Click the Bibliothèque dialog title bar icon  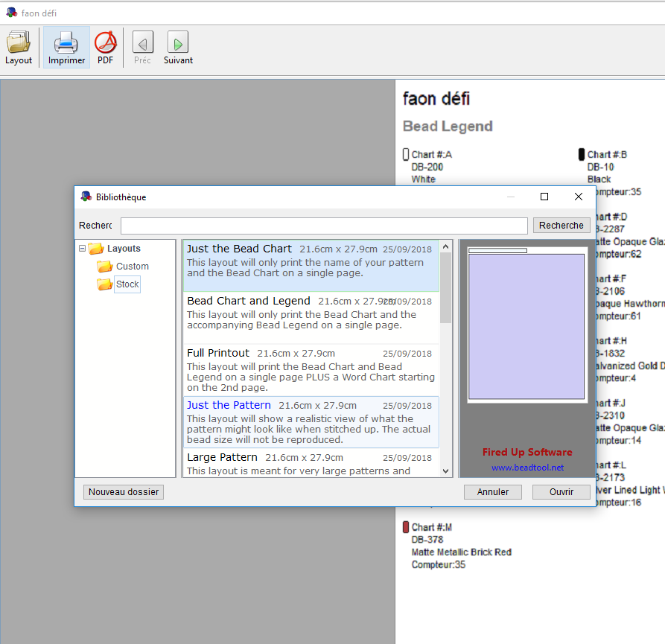pos(83,197)
